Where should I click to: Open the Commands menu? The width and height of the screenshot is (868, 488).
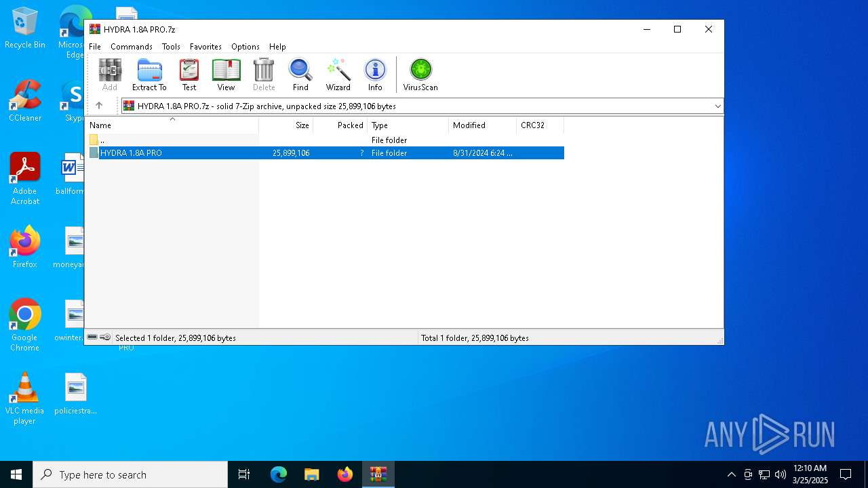pyautogui.click(x=132, y=47)
